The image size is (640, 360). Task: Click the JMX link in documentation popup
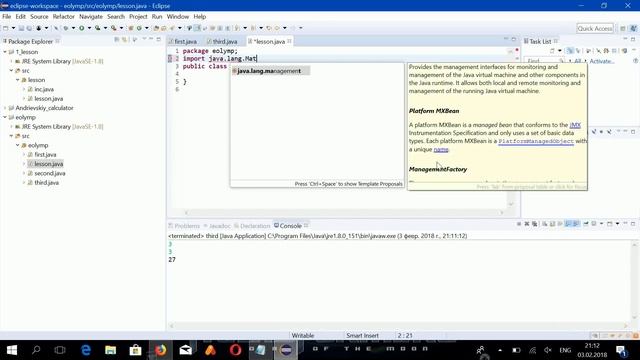click(575, 125)
